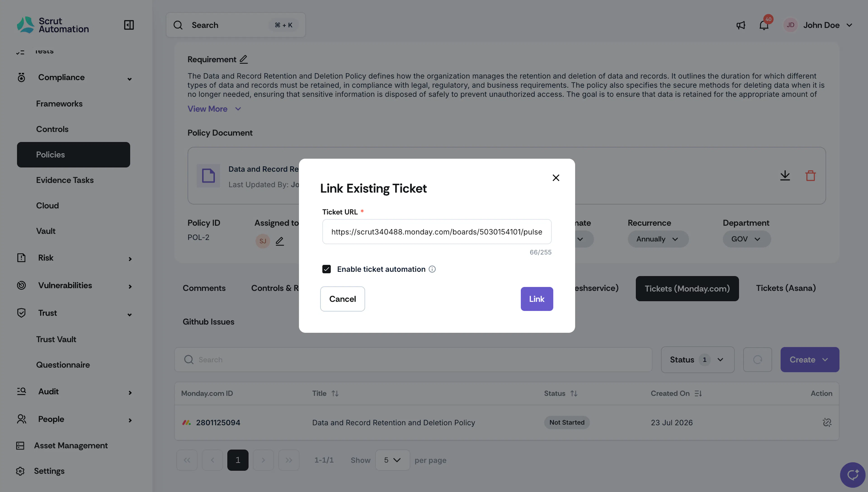The image size is (868, 492).
Task: Delete the policy document trash icon
Action: pyautogui.click(x=811, y=176)
